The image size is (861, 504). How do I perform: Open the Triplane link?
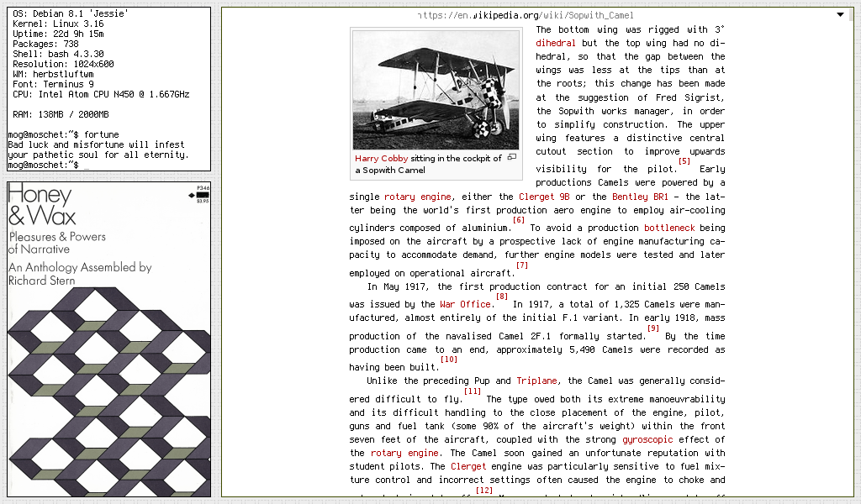tap(536, 381)
